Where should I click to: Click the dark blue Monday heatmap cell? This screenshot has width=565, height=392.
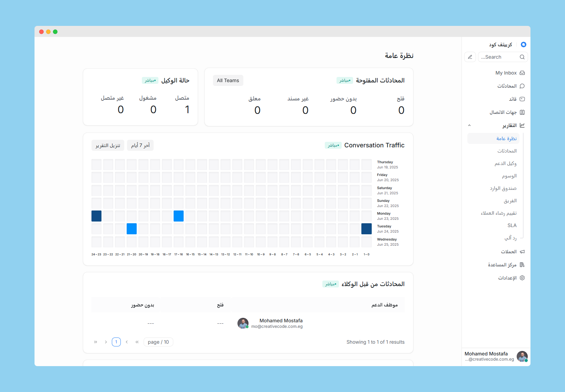(97, 216)
